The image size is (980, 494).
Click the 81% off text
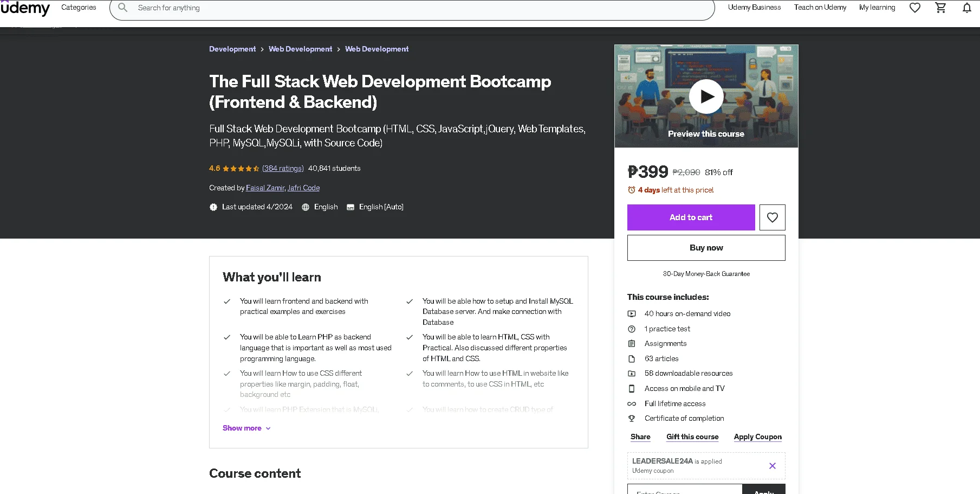(719, 172)
